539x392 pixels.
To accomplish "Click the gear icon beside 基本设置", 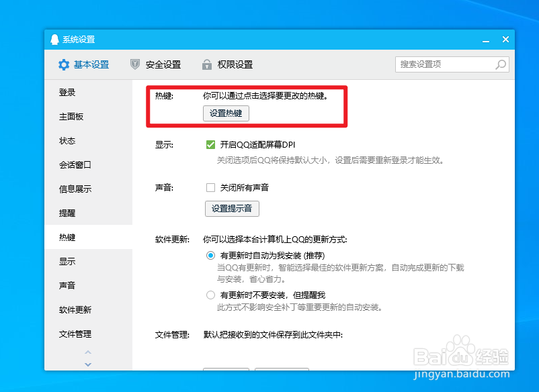I will (x=64, y=64).
